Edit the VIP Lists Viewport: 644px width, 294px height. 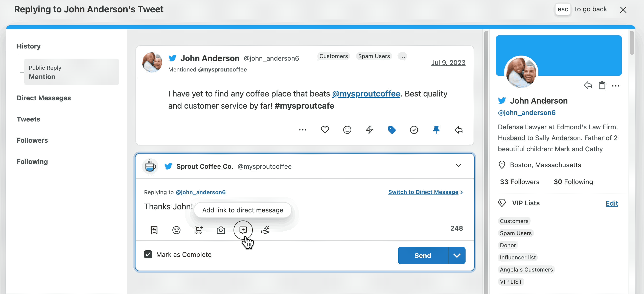tap(612, 203)
